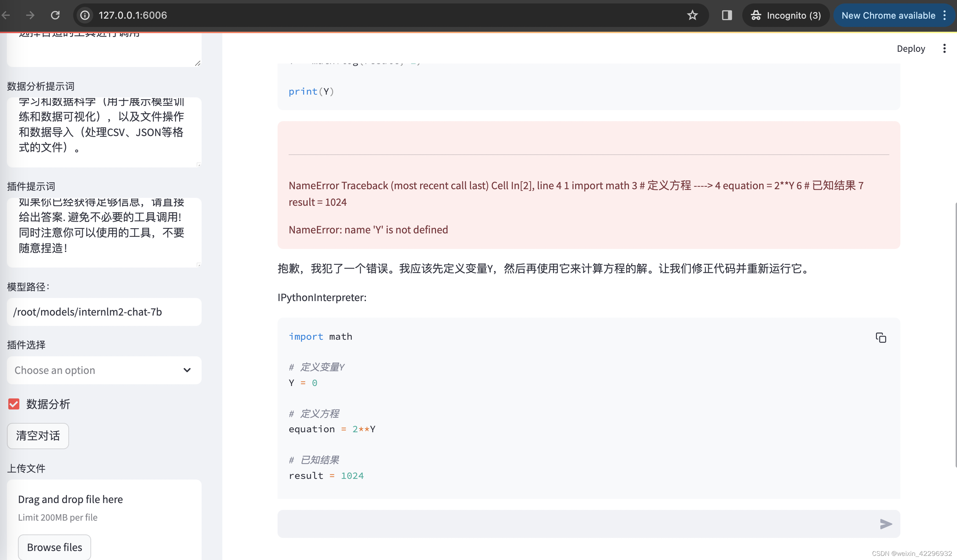Click the send message arrow icon
Viewport: 957px width, 560px height.
tap(886, 524)
